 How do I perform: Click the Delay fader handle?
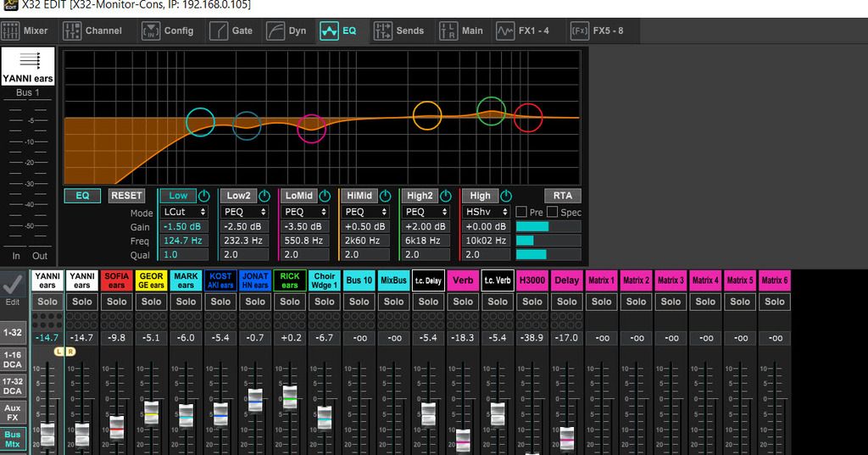[567, 439]
